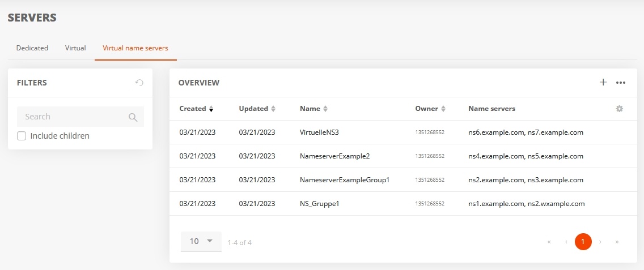This screenshot has width=644, height=270.
Task: Click the 1-4 of 4 count
Action: pyautogui.click(x=239, y=242)
